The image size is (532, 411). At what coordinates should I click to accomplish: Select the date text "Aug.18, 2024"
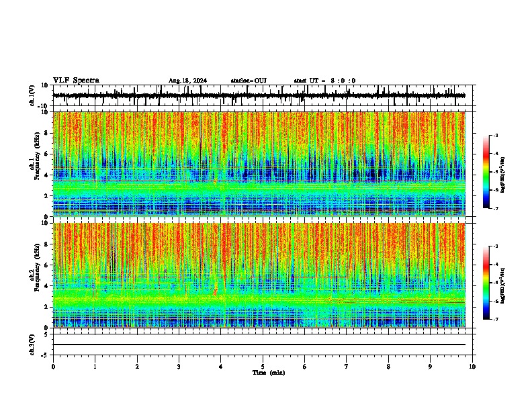pyautogui.click(x=187, y=81)
